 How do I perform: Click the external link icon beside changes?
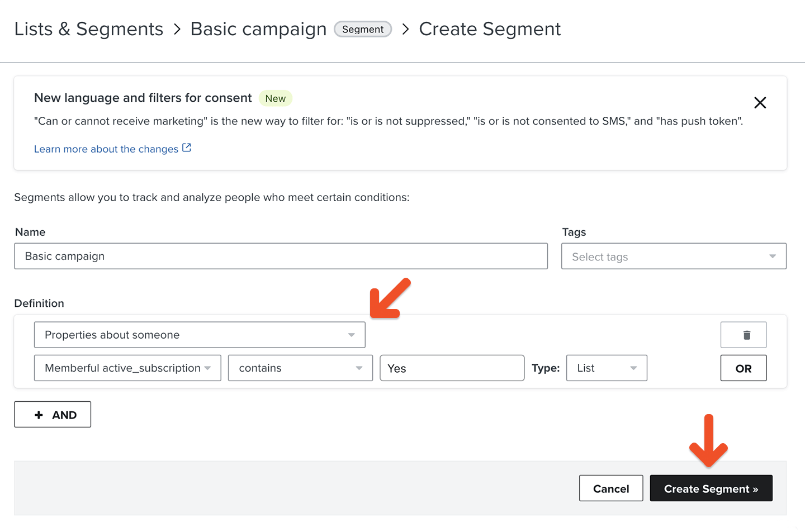[x=187, y=148]
